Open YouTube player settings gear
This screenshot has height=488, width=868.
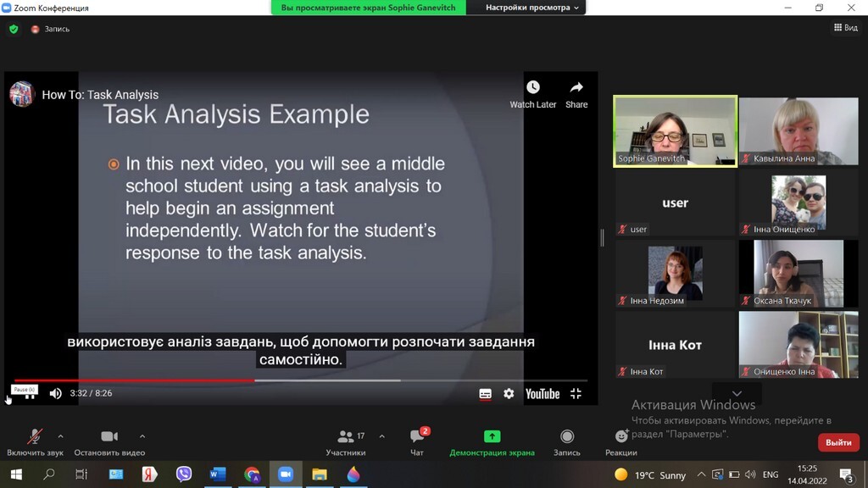pos(509,393)
